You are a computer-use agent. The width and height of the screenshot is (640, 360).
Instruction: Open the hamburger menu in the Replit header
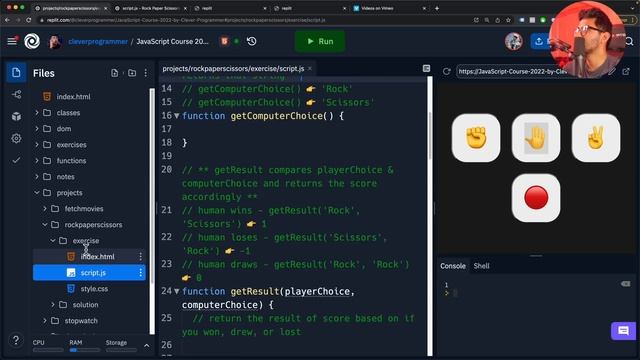[12, 41]
